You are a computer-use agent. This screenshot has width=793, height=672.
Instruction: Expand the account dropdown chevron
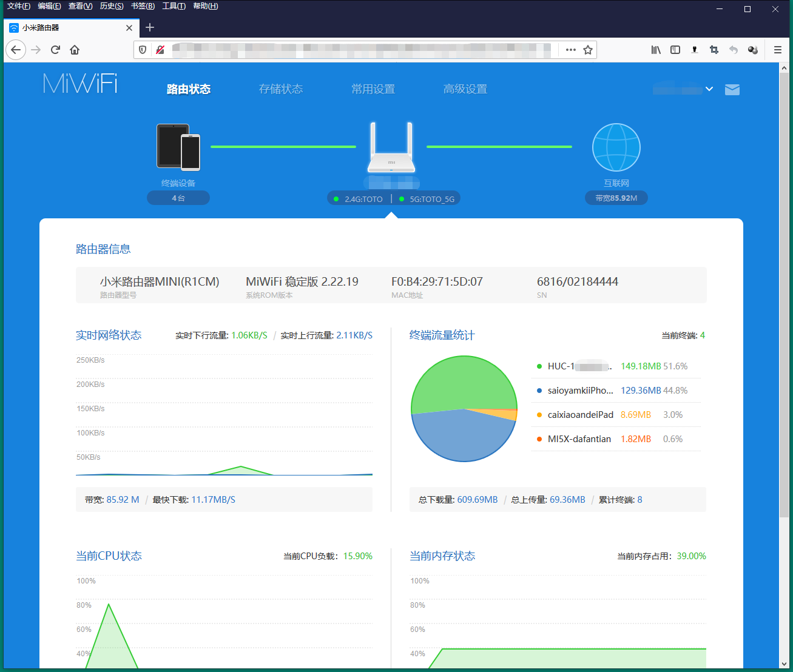click(x=709, y=89)
